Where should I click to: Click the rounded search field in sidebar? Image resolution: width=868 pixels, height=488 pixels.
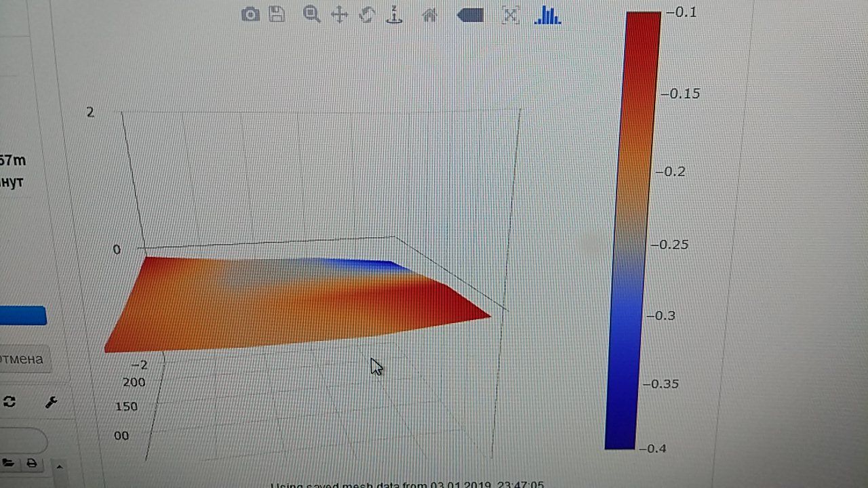(22, 442)
